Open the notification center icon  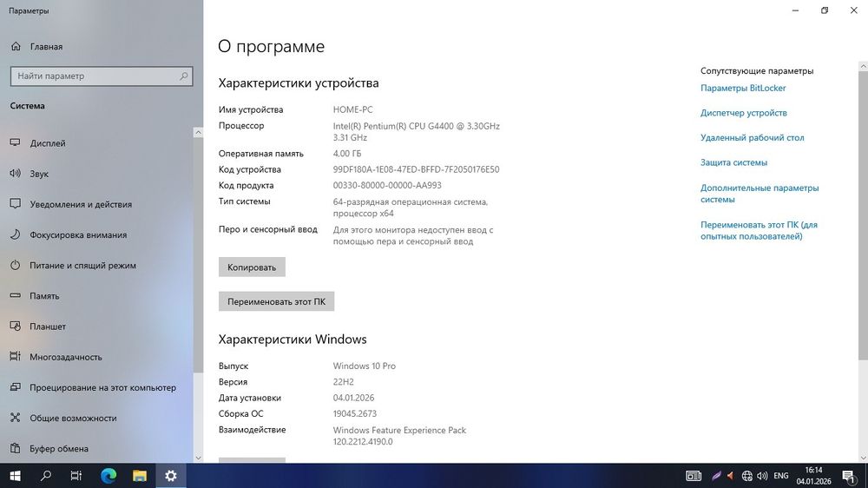pyautogui.click(x=849, y=476)
